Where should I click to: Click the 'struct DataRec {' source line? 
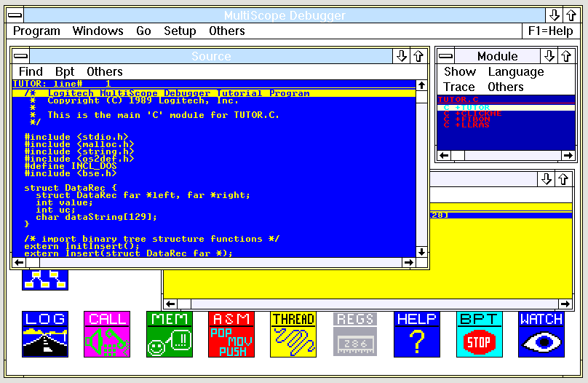(71, 188)
